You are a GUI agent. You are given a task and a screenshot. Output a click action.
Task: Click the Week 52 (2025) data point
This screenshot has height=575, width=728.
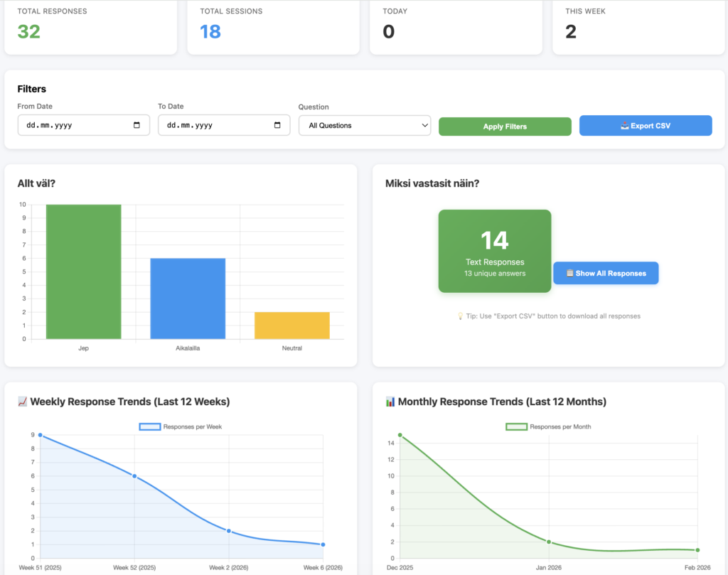point(134,476)
